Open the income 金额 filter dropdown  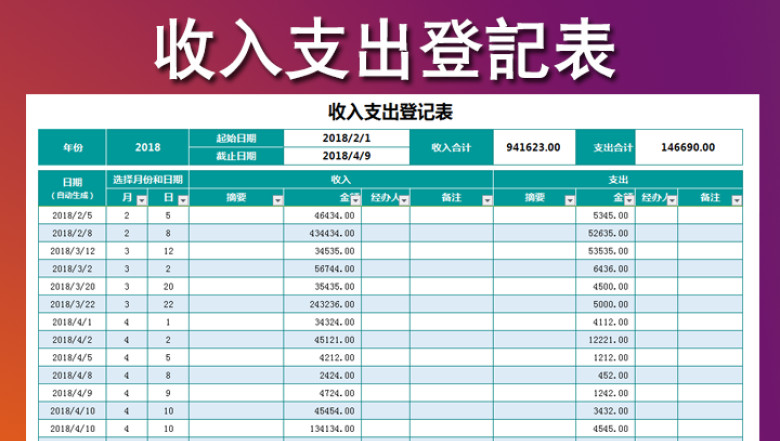[x=356, y=200]
